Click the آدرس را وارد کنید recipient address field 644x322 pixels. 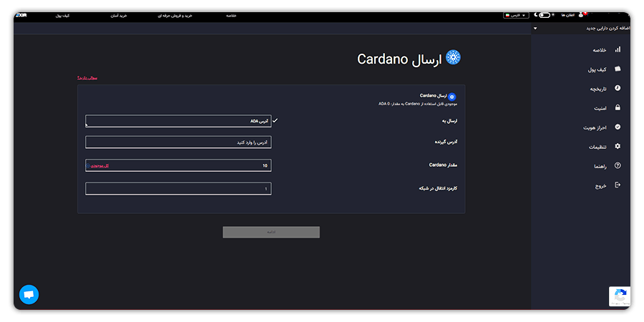tap(178, 142)
